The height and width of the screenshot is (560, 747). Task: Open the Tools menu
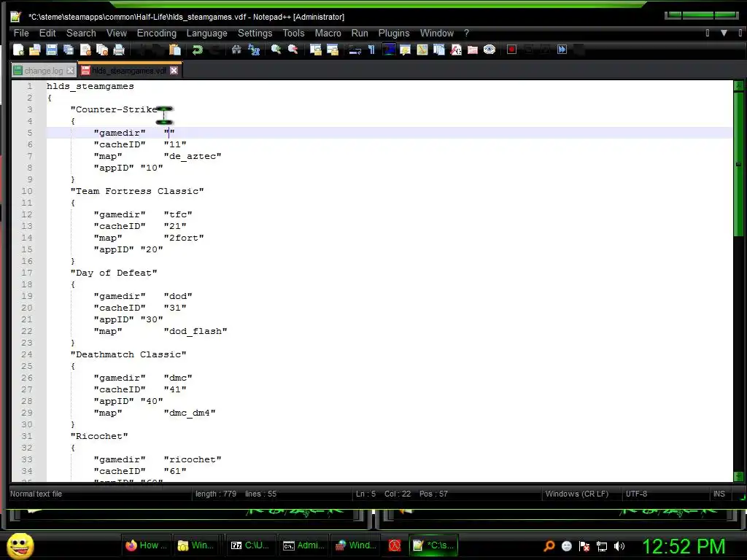(x=293, y=33)
